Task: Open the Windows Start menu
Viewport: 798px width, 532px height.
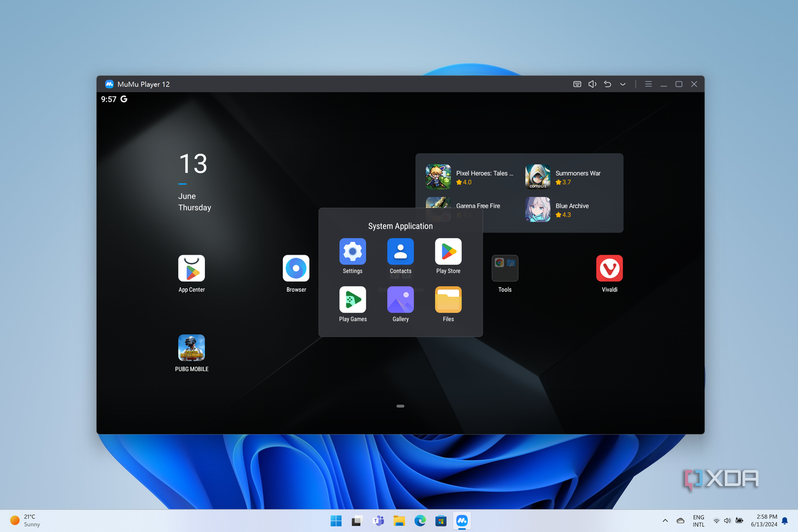Action: (x=336, y=521)
